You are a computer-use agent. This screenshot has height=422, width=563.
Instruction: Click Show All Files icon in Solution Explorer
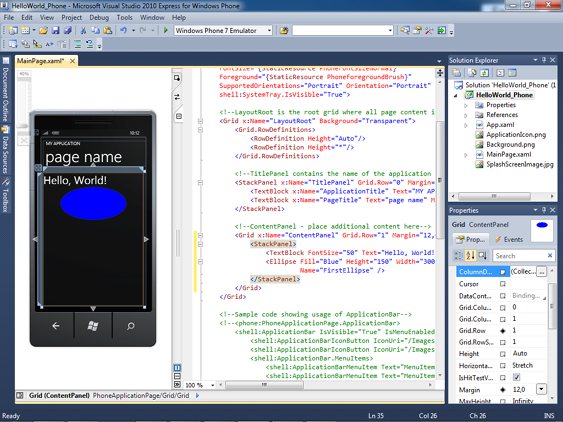click(472, 73)
